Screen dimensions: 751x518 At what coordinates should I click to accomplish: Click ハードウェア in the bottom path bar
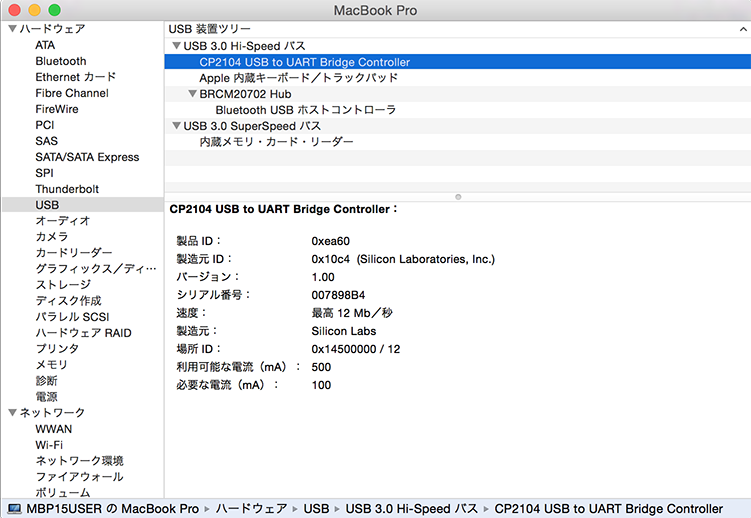[x=252, y=509]
